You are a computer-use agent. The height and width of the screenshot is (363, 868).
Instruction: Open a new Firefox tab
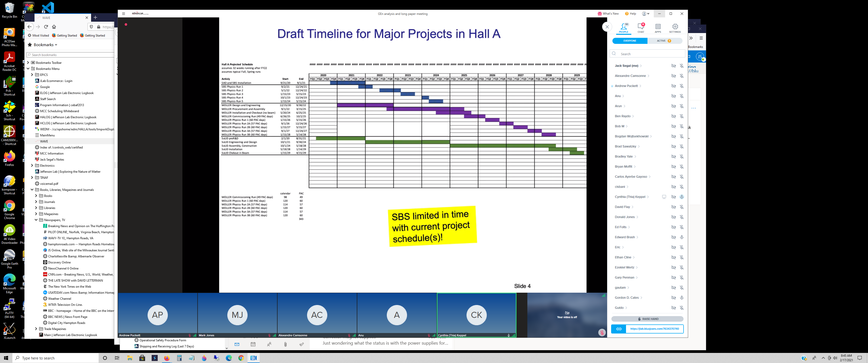(95, 17)
